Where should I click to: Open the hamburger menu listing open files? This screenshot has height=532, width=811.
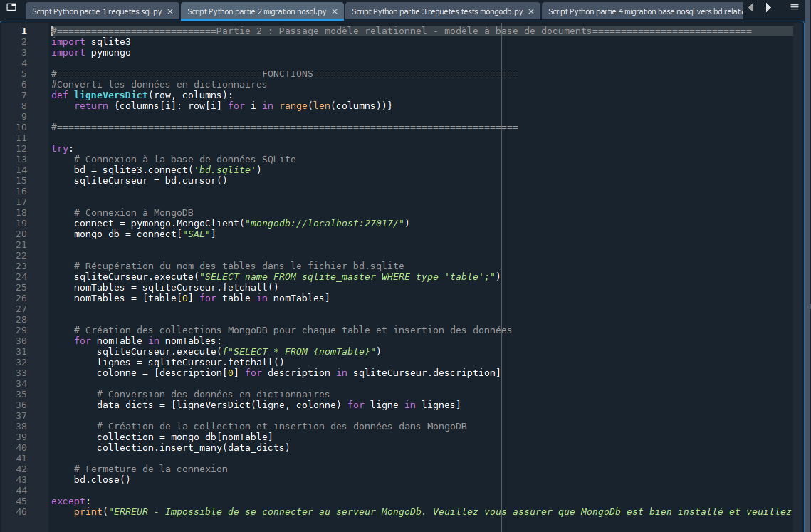[x=795, y=7]
